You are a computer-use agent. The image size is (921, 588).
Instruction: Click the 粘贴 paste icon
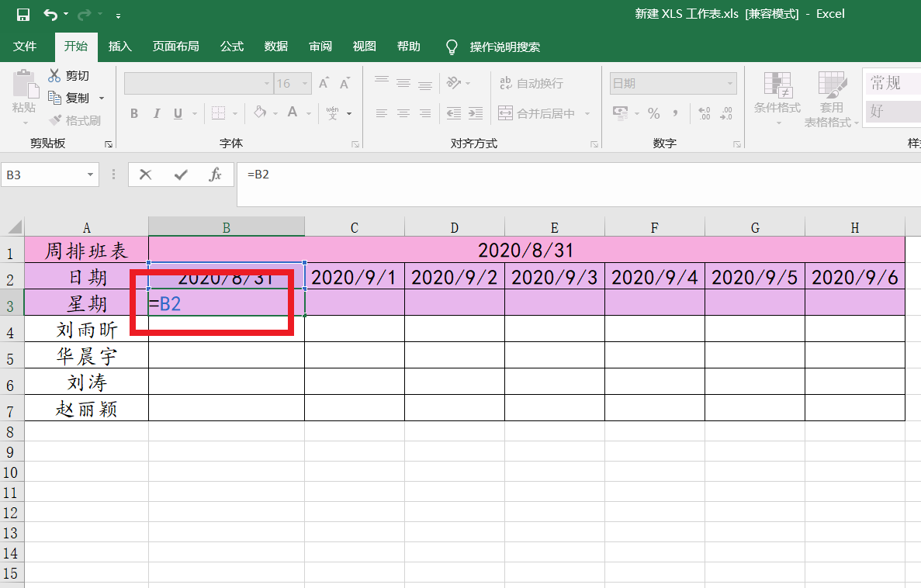click(x=26, y=84)
